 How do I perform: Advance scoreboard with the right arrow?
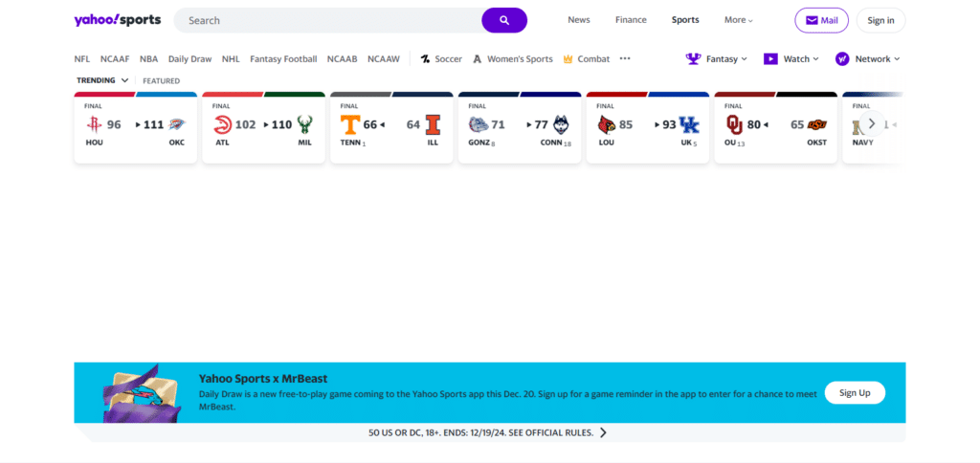(872, 123)
